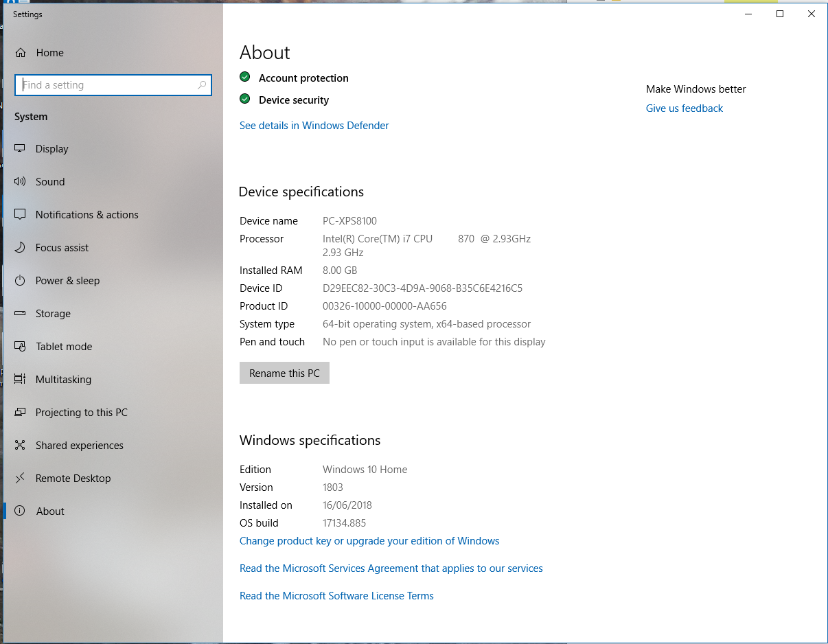Click the Shared experiences icon
The height and width of the screenshot is (644, 828).
21,446
